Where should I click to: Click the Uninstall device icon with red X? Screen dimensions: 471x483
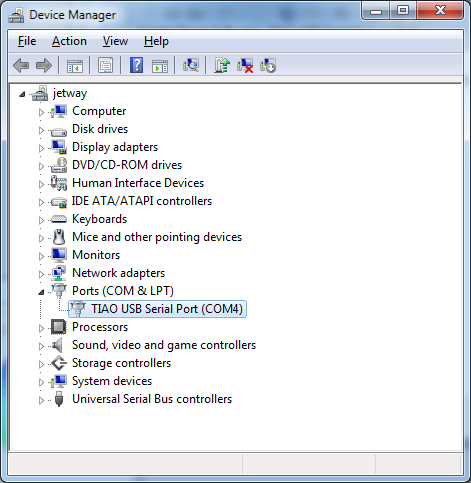[245, 65]
